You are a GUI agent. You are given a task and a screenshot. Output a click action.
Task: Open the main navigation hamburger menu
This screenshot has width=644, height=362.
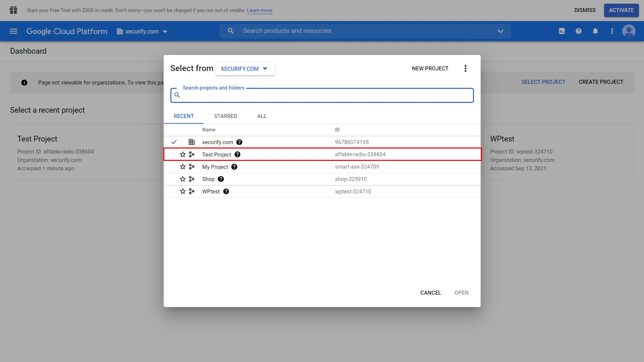tap(13, 31)
